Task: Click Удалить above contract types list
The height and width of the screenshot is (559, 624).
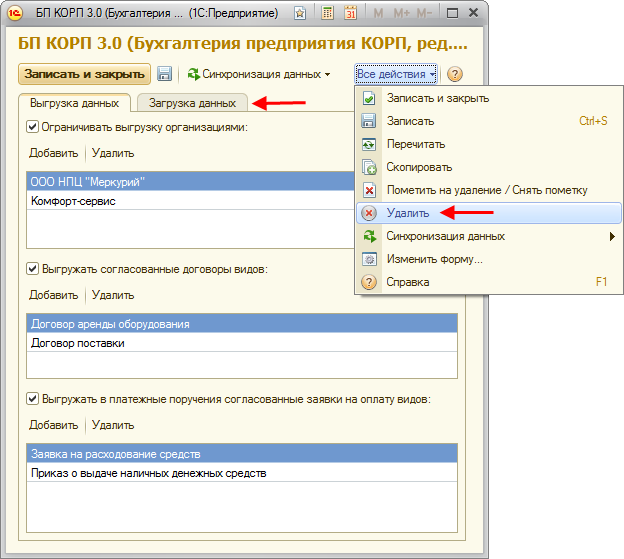Action: click(x=113, y=295)
